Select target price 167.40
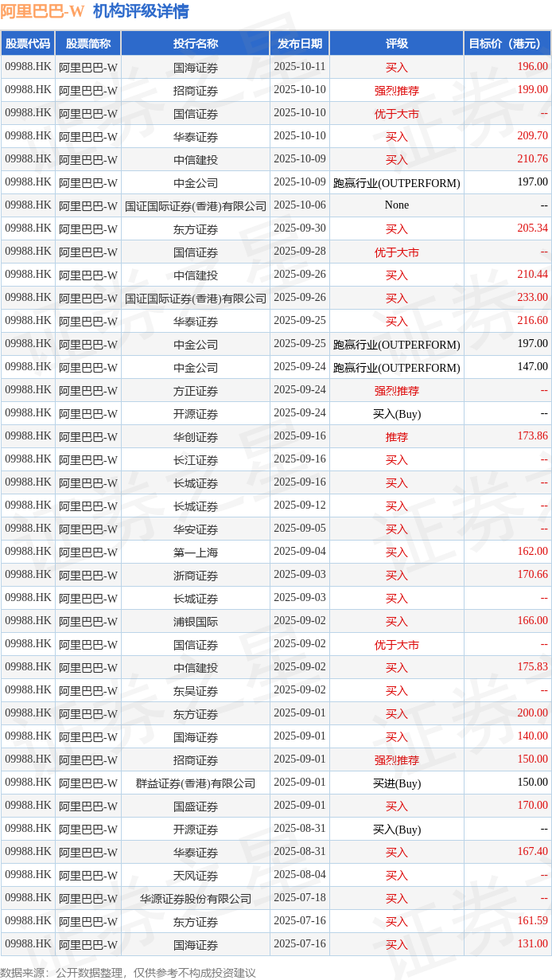The image size is (552, 980). tap(532, 852)
